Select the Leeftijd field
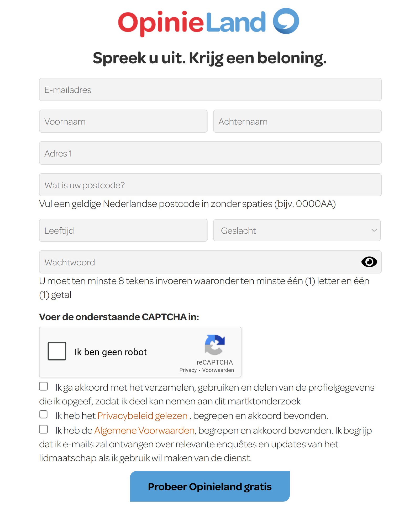 (123, 230)
